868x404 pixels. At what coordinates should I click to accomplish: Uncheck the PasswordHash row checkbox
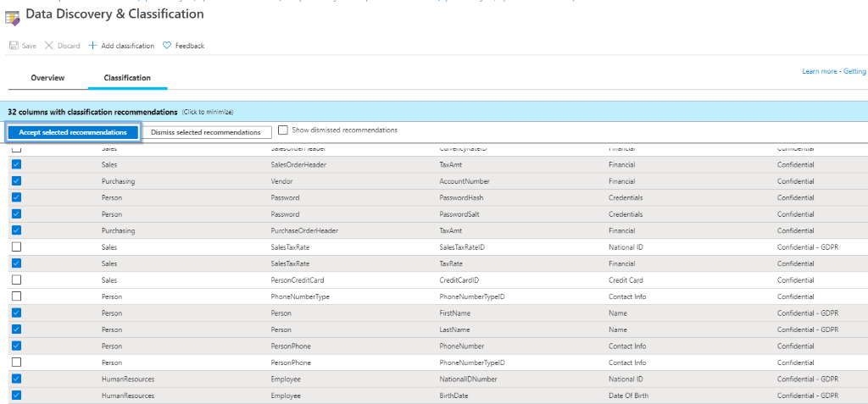[x=17, y=197]
